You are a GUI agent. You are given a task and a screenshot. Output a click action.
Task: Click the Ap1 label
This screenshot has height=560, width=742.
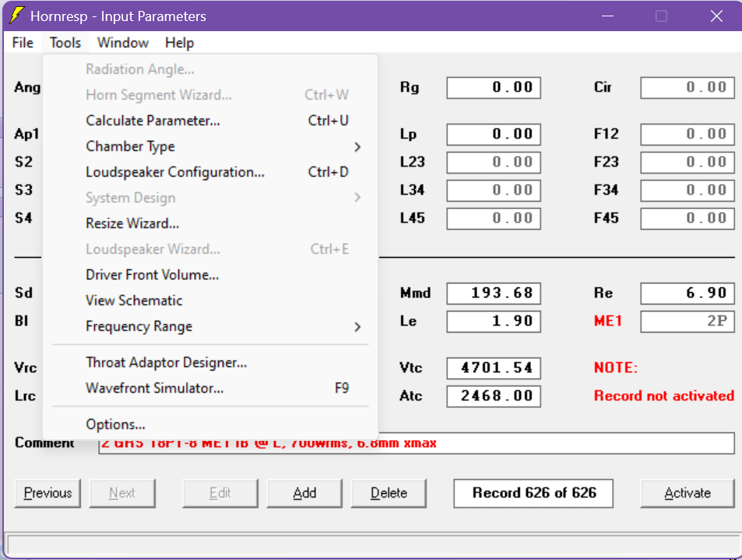coord(26,135)
